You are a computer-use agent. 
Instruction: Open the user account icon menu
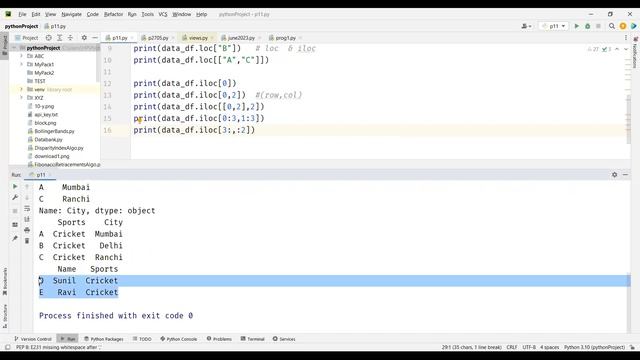coord(527,26)
